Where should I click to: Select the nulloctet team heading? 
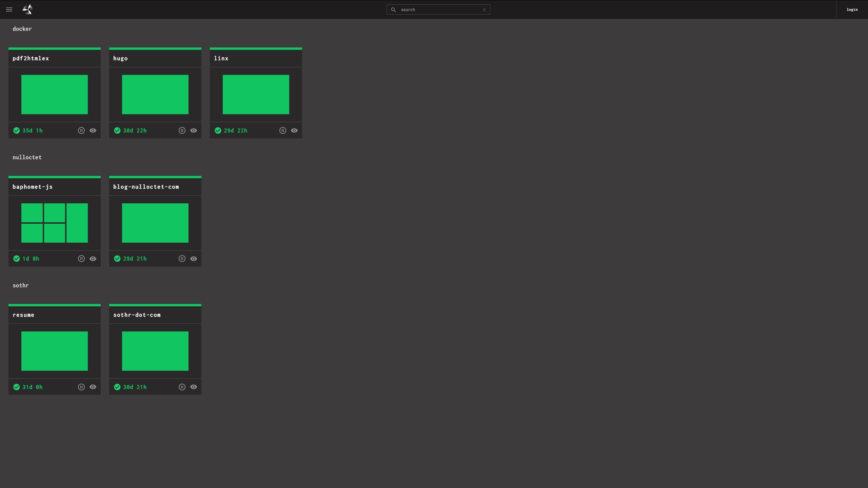point(27,157)
